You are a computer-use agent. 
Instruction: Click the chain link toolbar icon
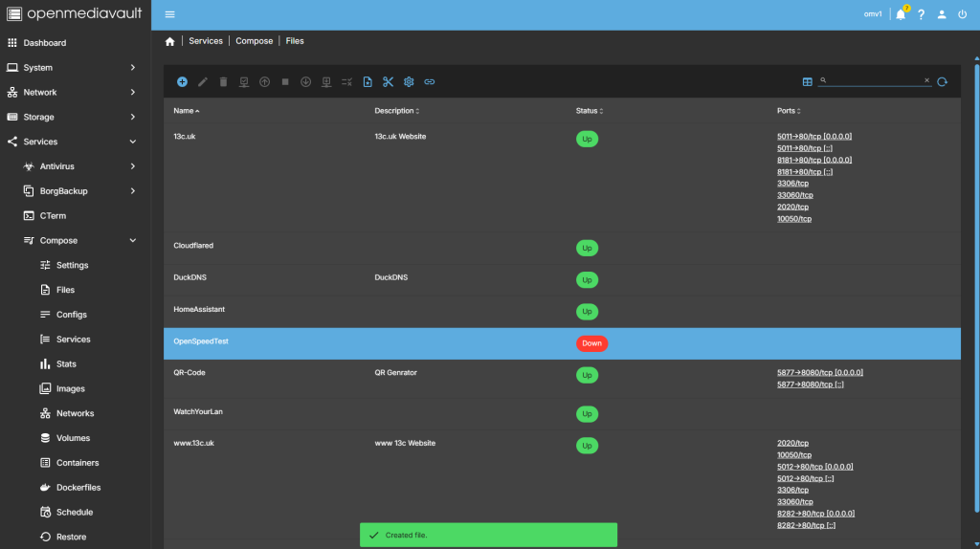[x=430, y=82]
